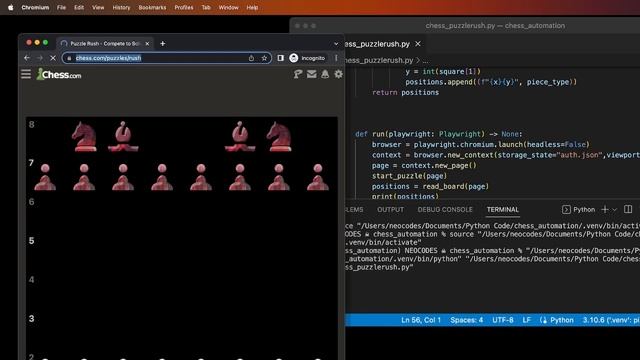Open the View menu
640x360 pixels.
point(98,7)
